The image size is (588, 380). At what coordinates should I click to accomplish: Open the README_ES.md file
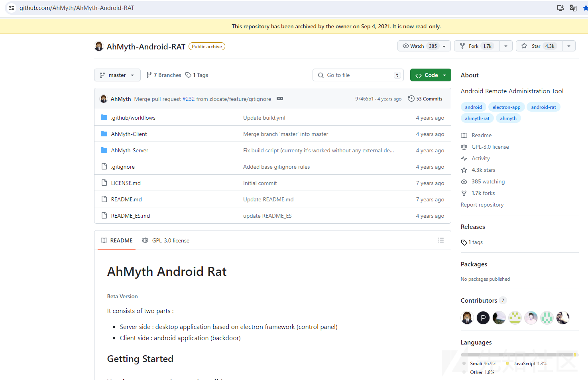pos(130,216)
